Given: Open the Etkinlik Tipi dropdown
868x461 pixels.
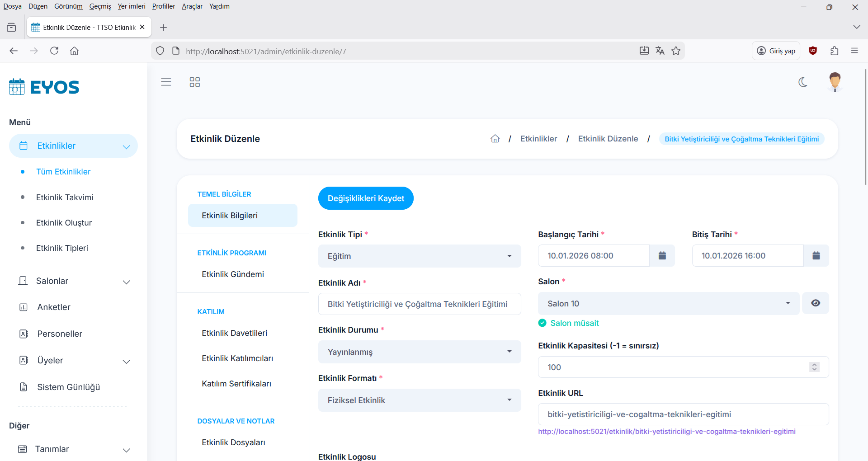Looking at the screenshot, I should coord(419,256).
